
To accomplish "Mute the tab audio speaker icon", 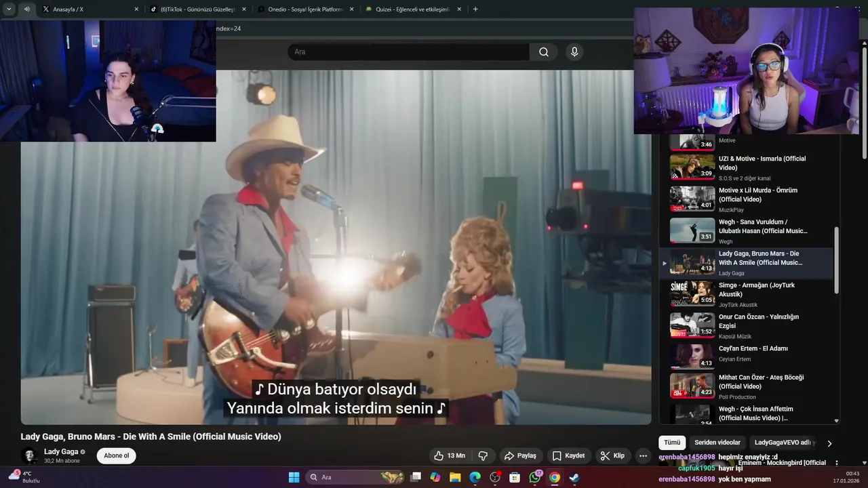I will [26, 9].
